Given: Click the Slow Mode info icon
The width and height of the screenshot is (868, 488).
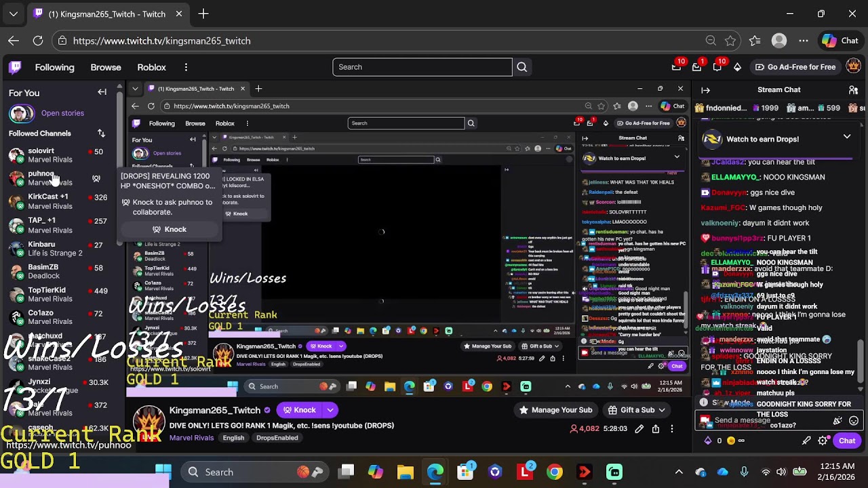Looking at the screenshot, I should tap(703, 403).
